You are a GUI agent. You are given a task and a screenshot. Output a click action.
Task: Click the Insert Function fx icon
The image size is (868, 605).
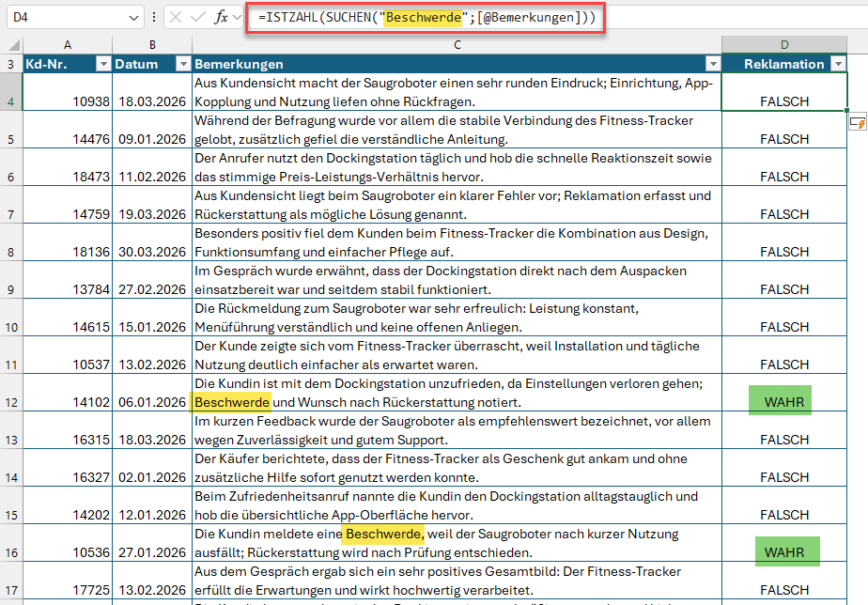[221, 17]
